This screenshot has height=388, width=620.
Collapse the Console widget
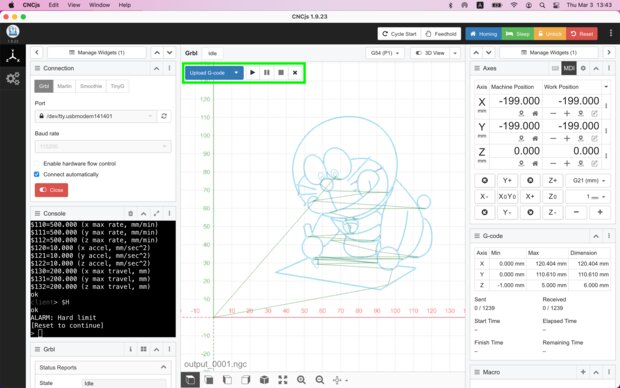click(144, 214)
